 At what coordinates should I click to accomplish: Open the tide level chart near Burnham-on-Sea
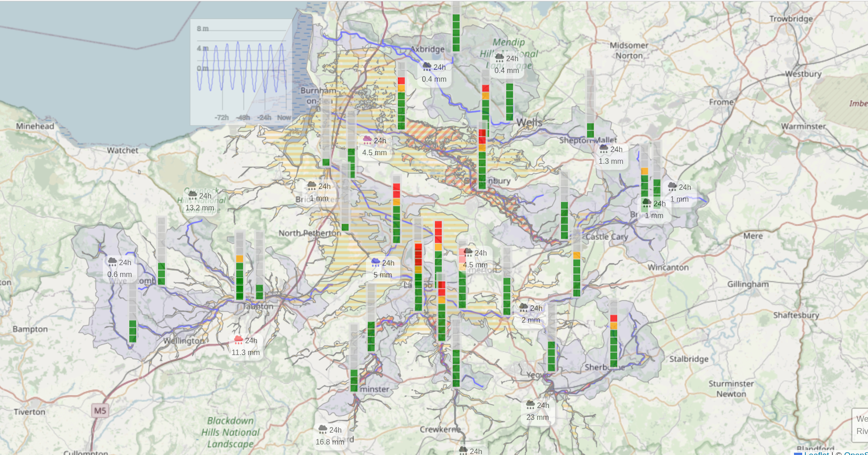[241, 71]
